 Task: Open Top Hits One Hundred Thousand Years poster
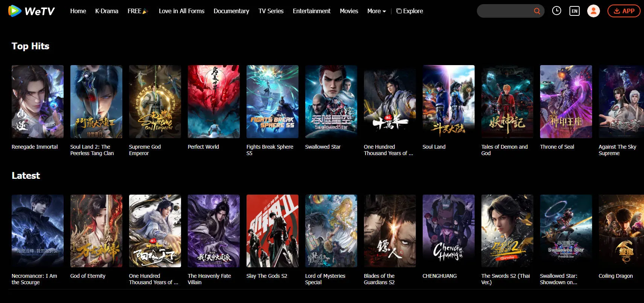390,102
